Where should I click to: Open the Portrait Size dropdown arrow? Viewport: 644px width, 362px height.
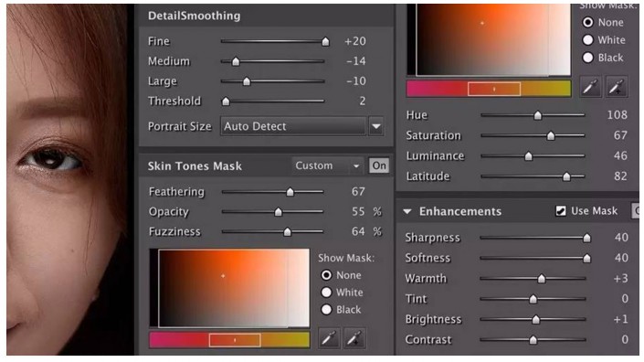point(376,126)
